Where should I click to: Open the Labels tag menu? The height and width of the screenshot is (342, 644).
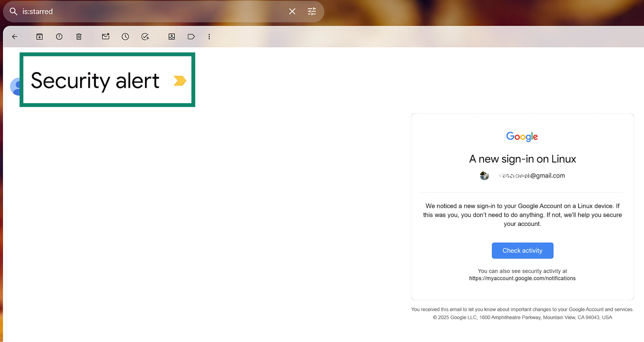click(191, 37)
